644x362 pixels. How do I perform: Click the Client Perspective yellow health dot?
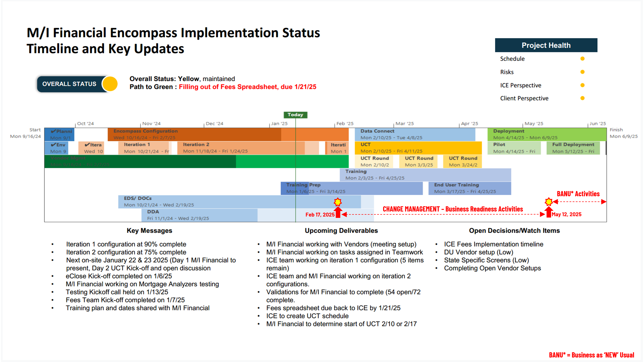582,98
